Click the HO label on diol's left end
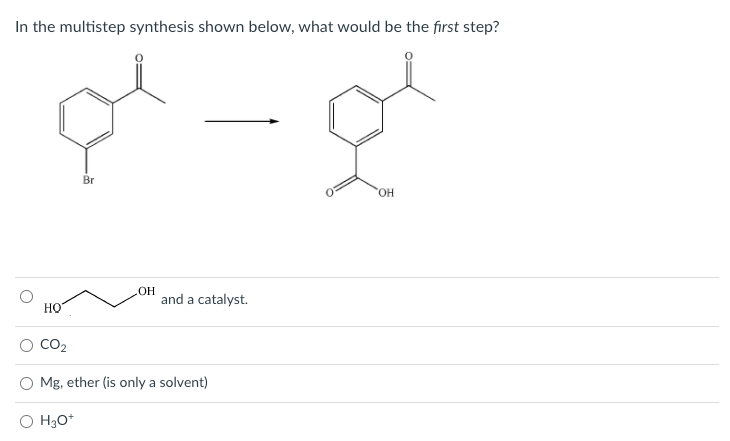The width and height of the screenshot is (730, 441). pyautogui.click(x=52, y=308)
